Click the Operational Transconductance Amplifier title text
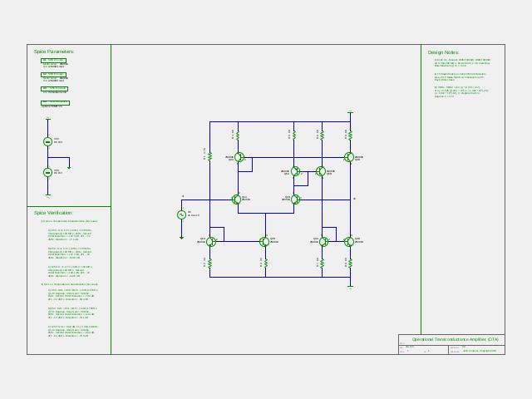532x399 pixels. pos(456,339)
